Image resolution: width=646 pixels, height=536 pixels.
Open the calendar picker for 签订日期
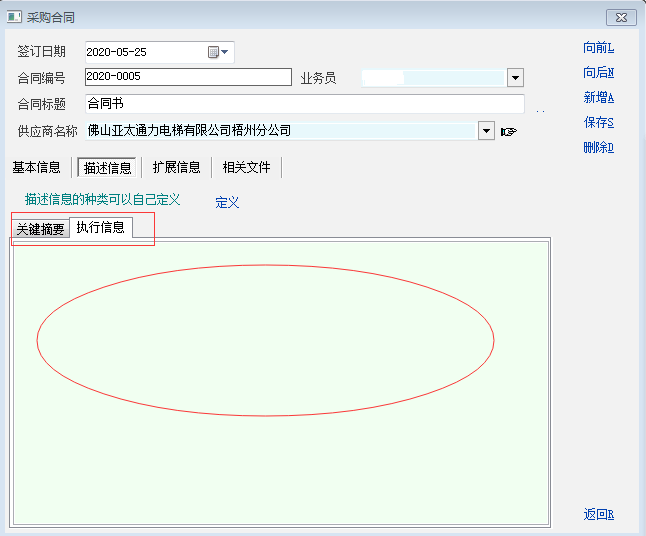tap(218, 52)
